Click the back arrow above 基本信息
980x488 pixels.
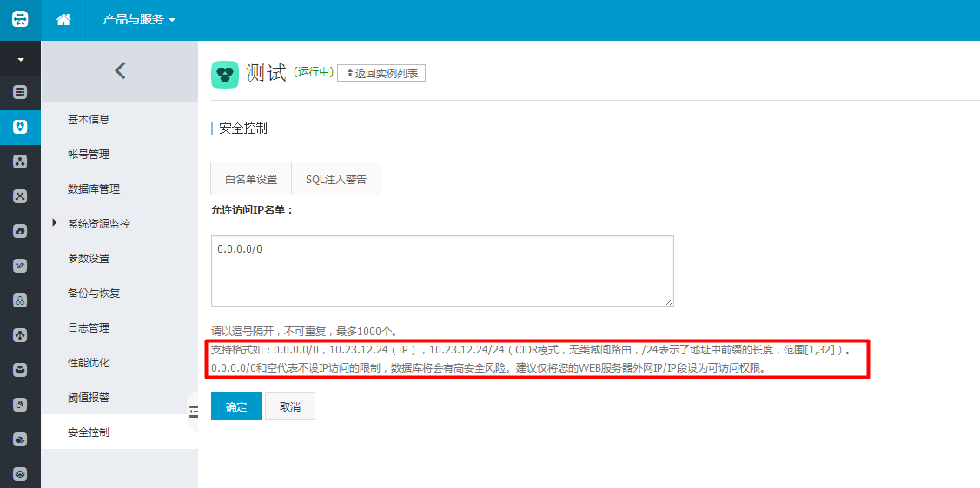point(120,71)
